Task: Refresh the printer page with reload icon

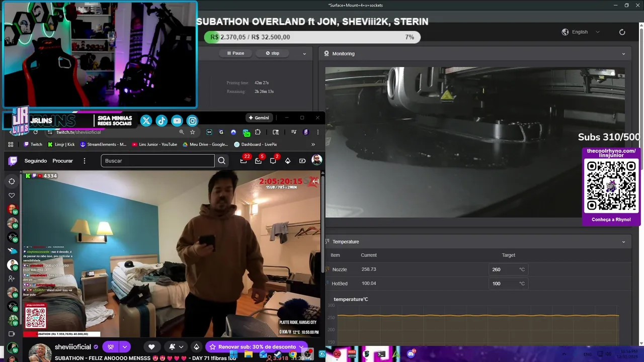Action: [x=622, y=32]
